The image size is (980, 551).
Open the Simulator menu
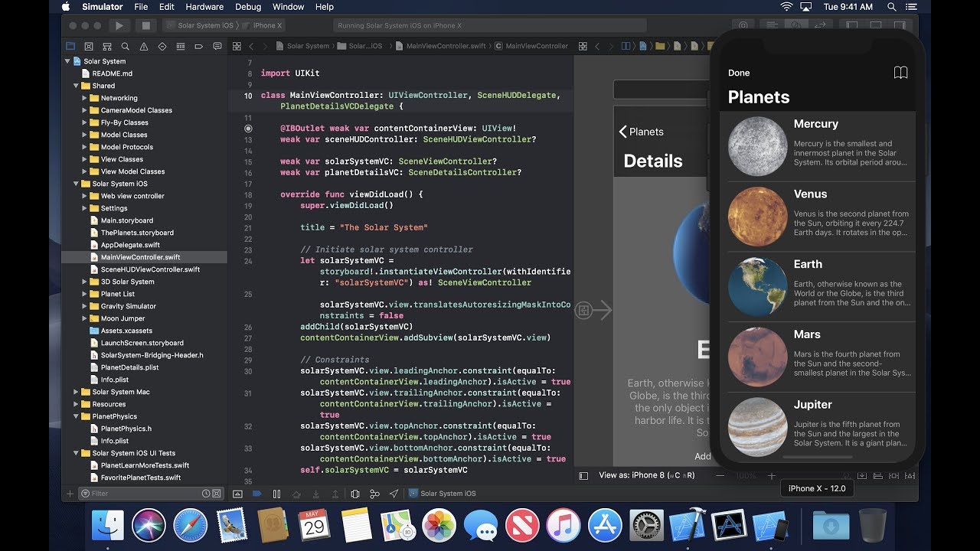[x=103, y=7]
